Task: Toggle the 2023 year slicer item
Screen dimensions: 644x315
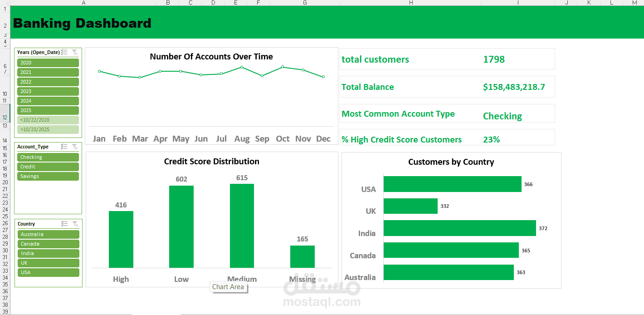Action: 48,91
